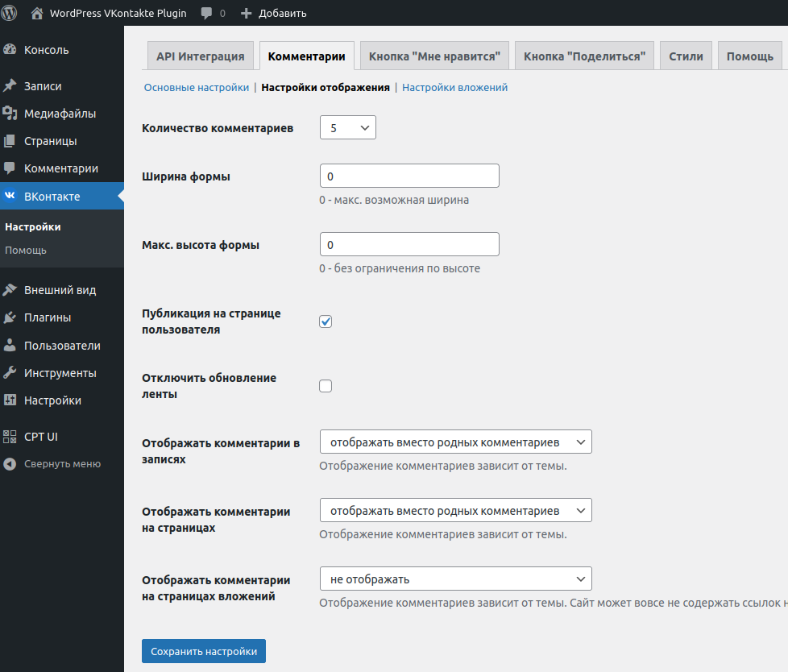Open the Количество комментариев dropdown
This screenshot has width=788, height=672.
coord(348,127)
